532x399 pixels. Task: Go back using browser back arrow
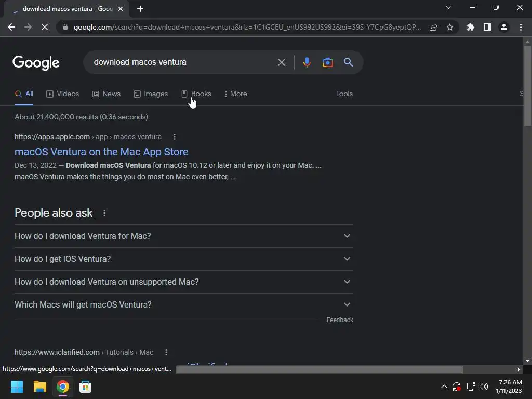coord(11,27)
